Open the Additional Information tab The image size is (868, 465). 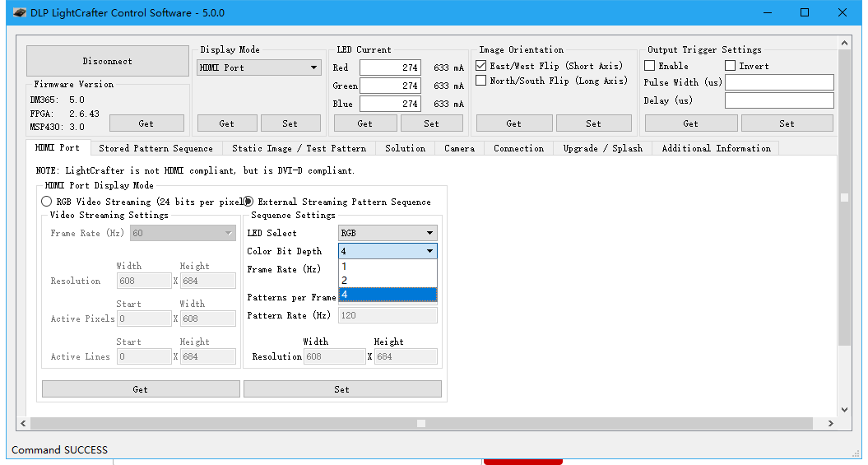coord(717,148)
